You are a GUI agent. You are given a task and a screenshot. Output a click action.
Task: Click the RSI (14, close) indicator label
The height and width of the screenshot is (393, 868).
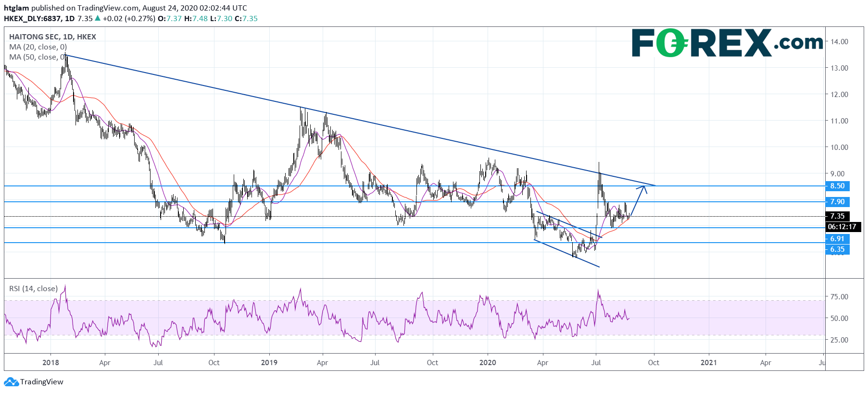(x=33, y=289)
